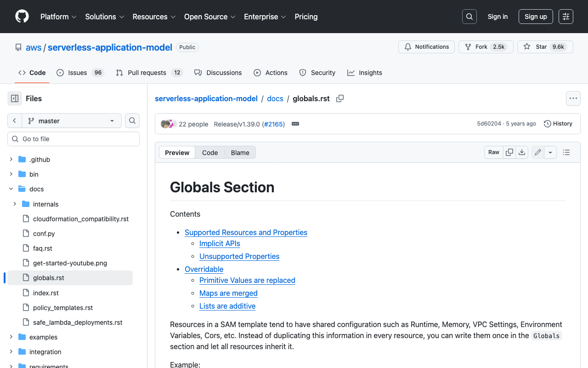This screenshot has width=588, height=368.
Task: Expand the internals folder
Action: 15,204
